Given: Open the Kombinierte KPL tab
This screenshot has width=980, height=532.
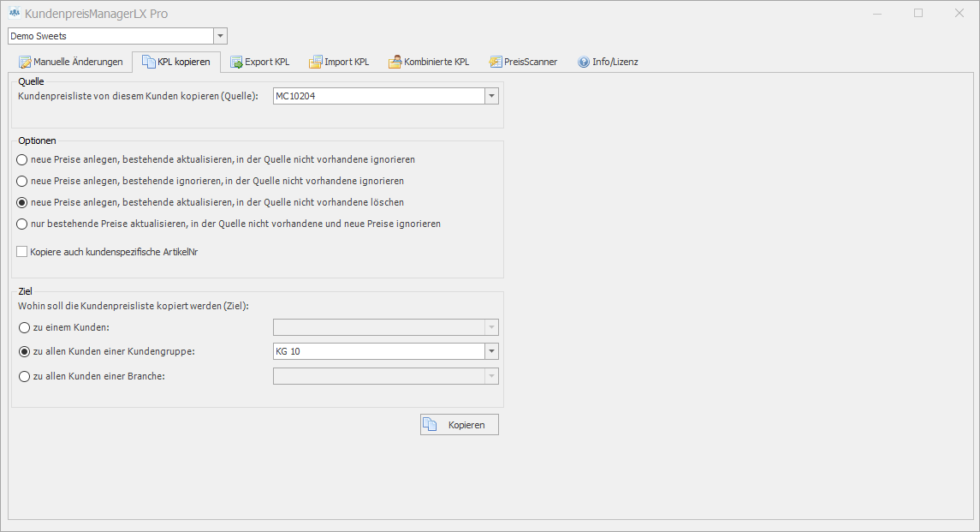Looking at the screenshot, I should (437, 62).
